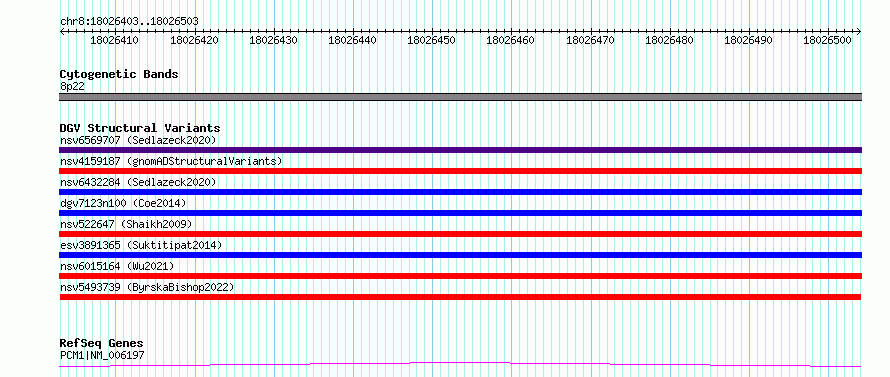Click the red bar under nsv5493739

click(x=460, y=297)
